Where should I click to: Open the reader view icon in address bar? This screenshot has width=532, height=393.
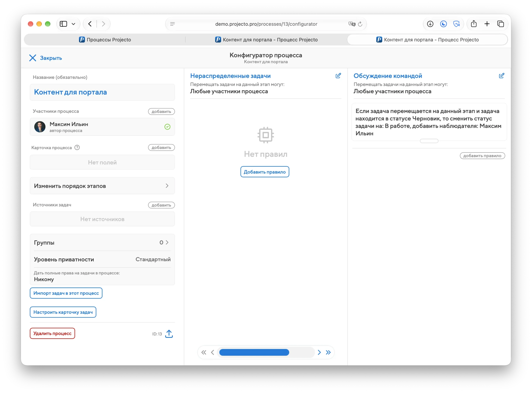[172, 24]
